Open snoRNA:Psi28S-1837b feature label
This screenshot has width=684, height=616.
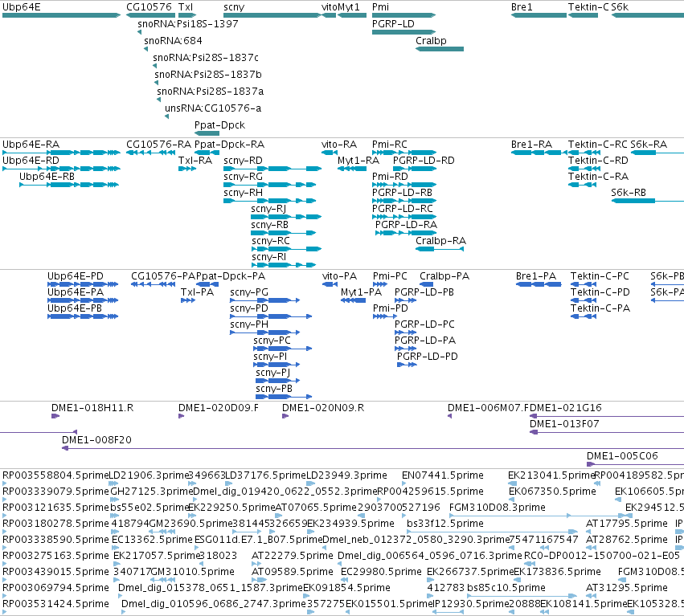pos(208,75)
